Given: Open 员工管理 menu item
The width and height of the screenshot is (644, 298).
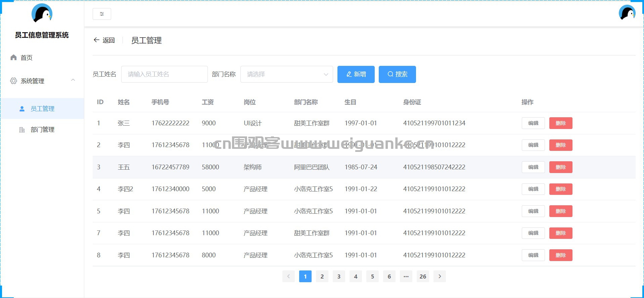Looking at the screenshot, I should coord(42,109).
